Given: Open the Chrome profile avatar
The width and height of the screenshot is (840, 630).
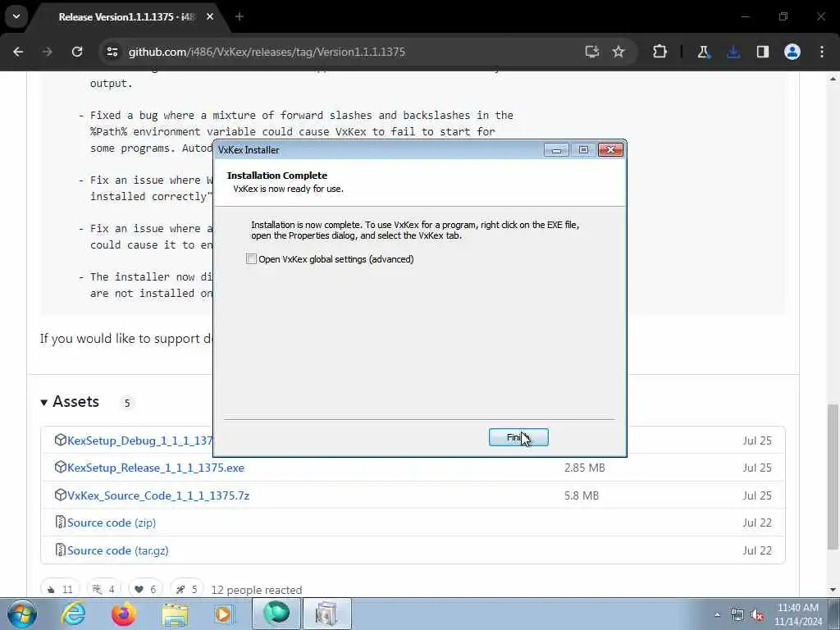Looking at the screenshot, I should point(792,52).
